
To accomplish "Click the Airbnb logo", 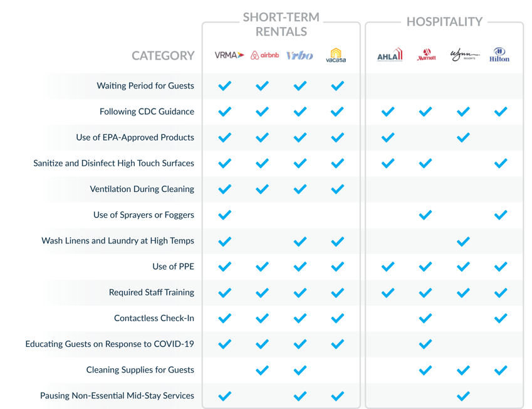I will [x=264, y=55].
